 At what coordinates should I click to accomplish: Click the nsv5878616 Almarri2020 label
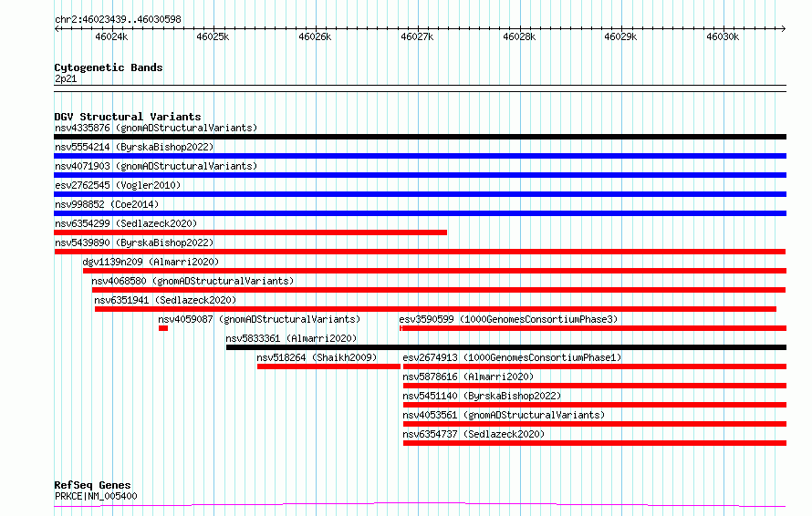(468, 377)
